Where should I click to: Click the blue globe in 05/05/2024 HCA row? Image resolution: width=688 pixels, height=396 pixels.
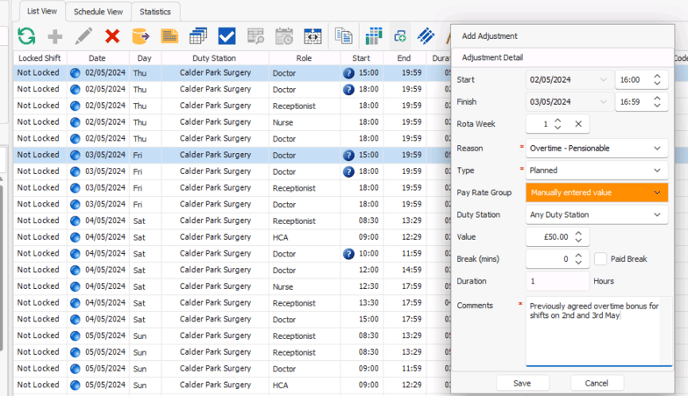coord(75,385)
